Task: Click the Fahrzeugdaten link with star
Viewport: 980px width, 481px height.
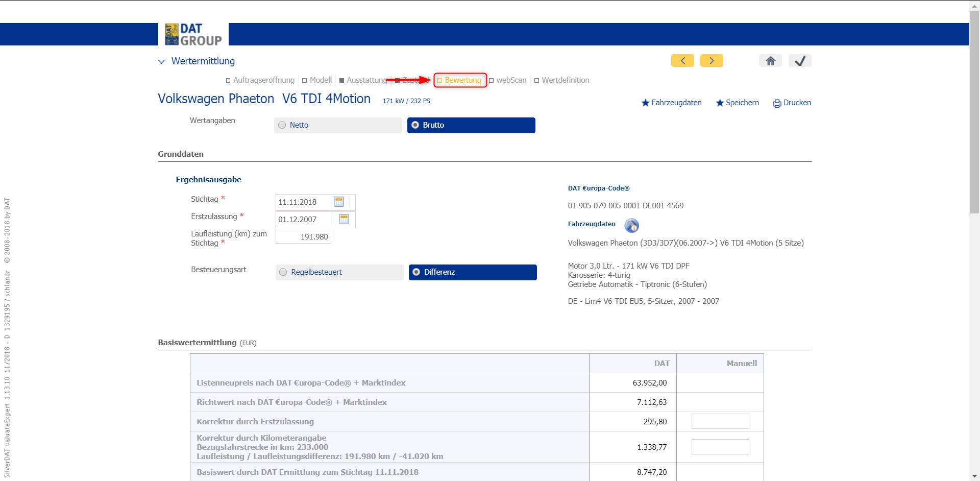Action: tap(672, 103)
